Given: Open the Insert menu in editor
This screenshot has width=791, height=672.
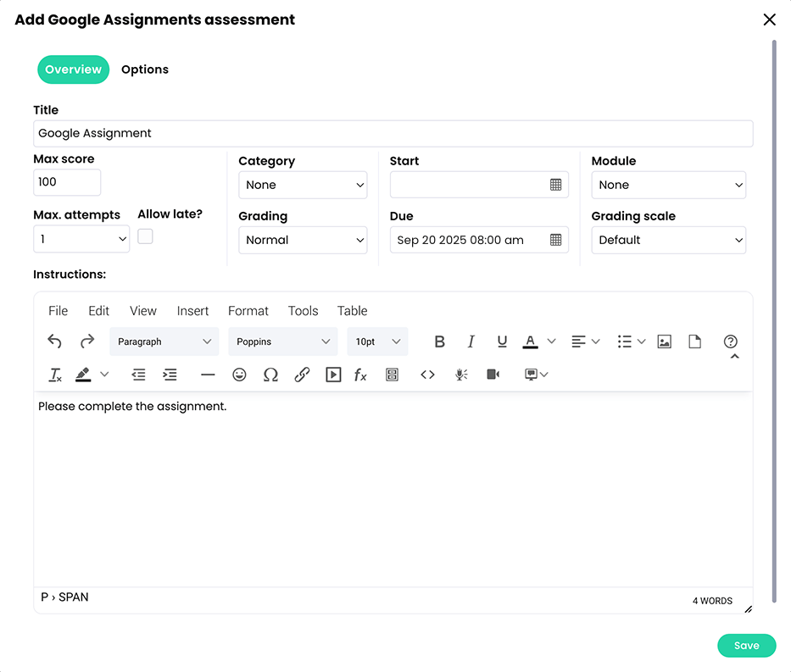Looking at the screenshot, I should click(x=192, y=310).
